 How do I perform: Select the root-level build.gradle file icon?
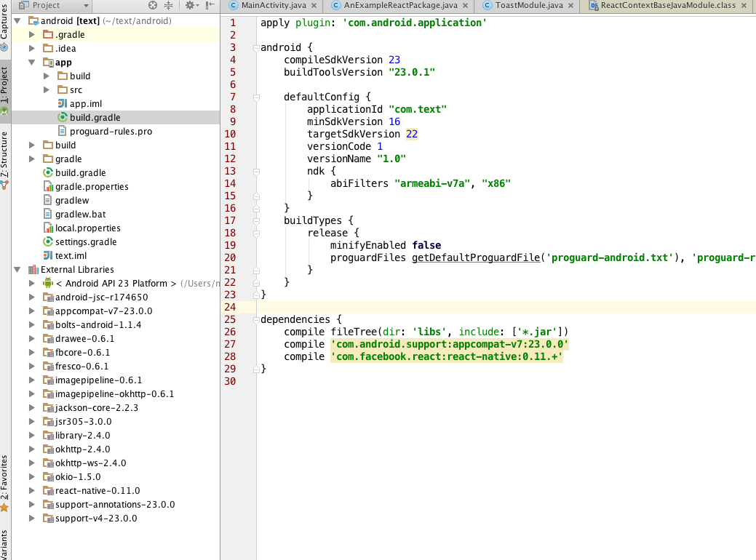click(48, 172)
